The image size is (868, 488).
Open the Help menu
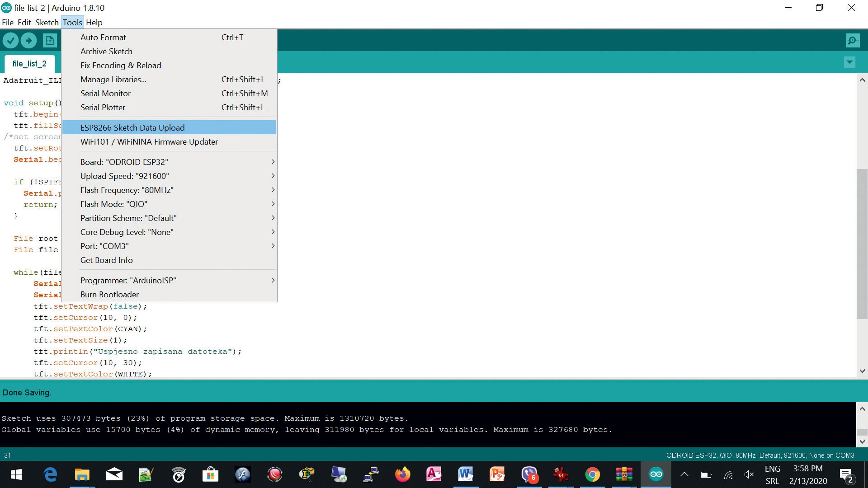[x=94, y=22]
